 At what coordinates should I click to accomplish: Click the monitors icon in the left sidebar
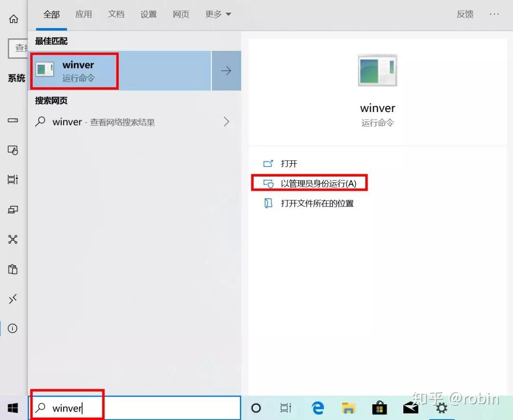pyautogui.click(x=13, y=209)
